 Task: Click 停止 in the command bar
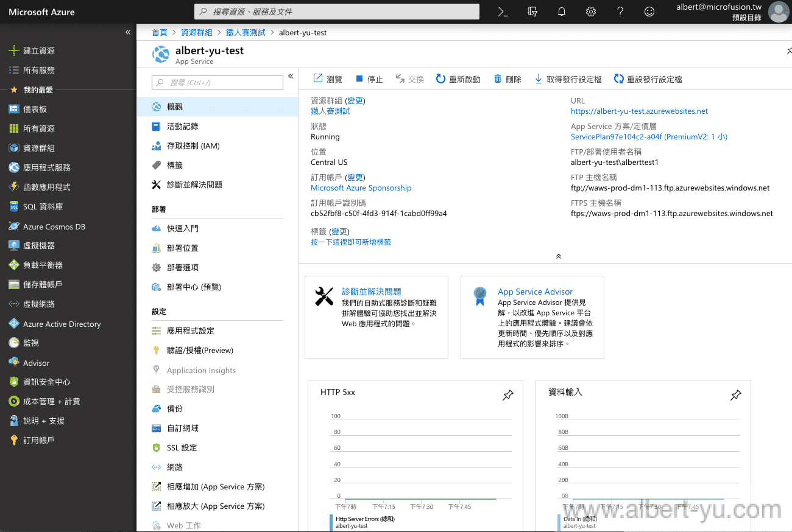tap(369, 79)
